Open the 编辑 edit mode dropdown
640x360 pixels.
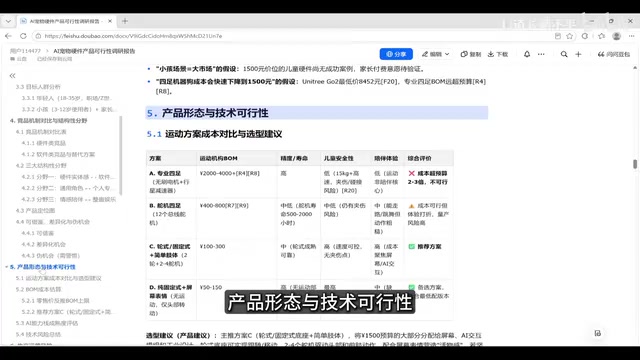[436, 54]
